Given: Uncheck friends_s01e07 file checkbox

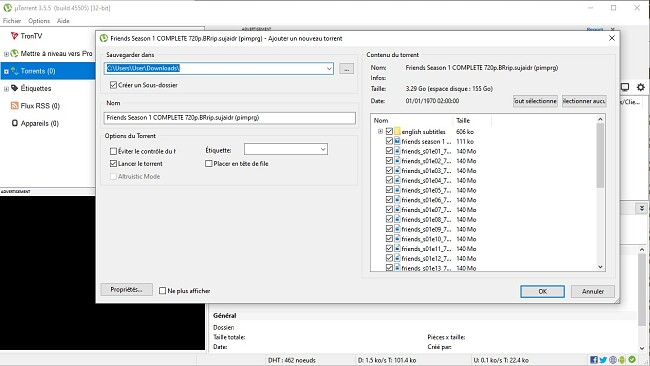Looking at the screenshot, I should pos(389,209).
